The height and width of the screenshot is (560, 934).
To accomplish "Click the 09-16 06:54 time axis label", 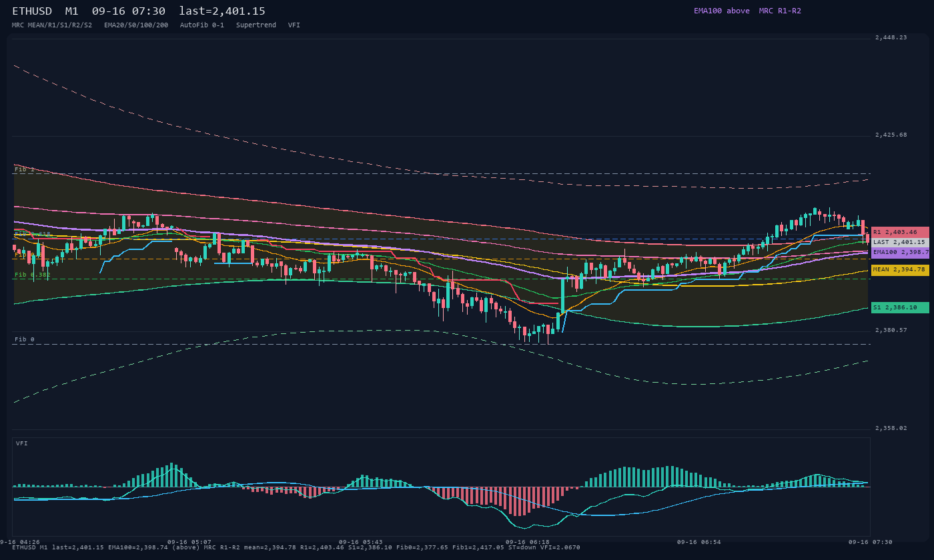I will [x=699, y=542].
